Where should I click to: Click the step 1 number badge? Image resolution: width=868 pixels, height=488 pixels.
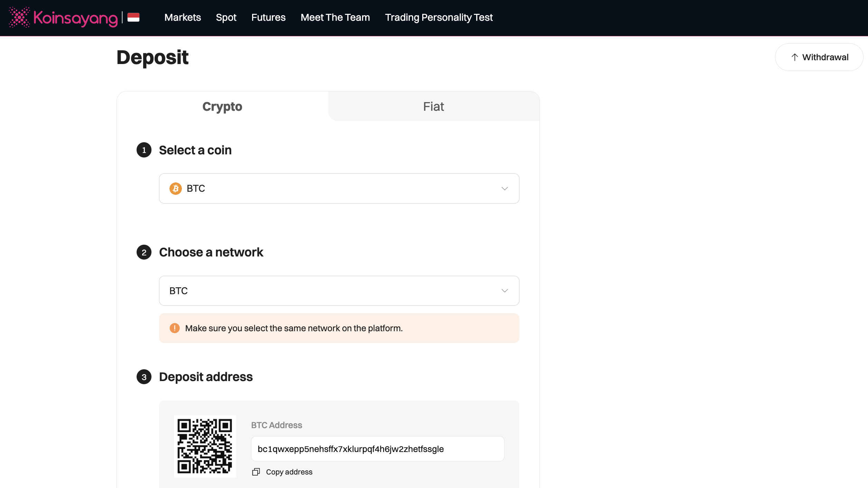point(144,150)
